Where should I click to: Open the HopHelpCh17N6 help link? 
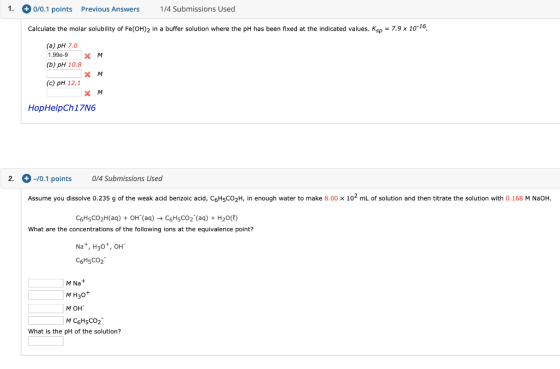(x=62, y=108)
